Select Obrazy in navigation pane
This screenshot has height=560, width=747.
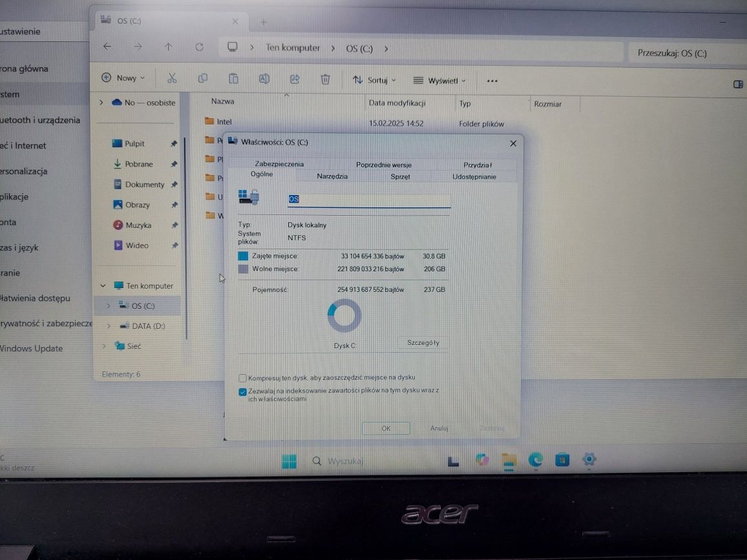(137, 205)
